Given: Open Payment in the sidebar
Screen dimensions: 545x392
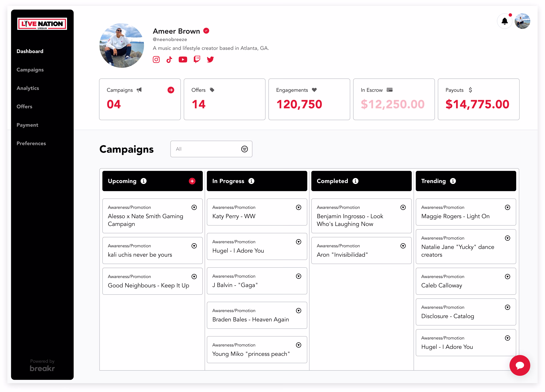Looking at the screenshot, I should 27,125.
